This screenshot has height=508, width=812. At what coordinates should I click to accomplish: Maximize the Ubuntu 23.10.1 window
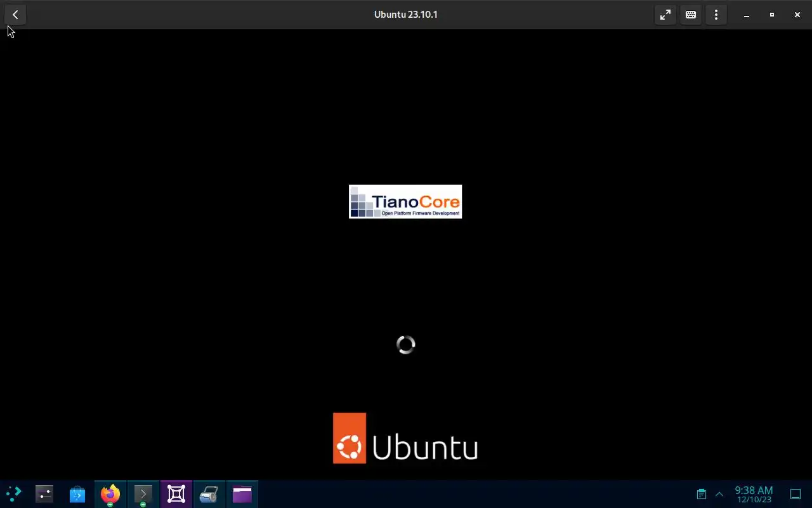tap(772, 15)
